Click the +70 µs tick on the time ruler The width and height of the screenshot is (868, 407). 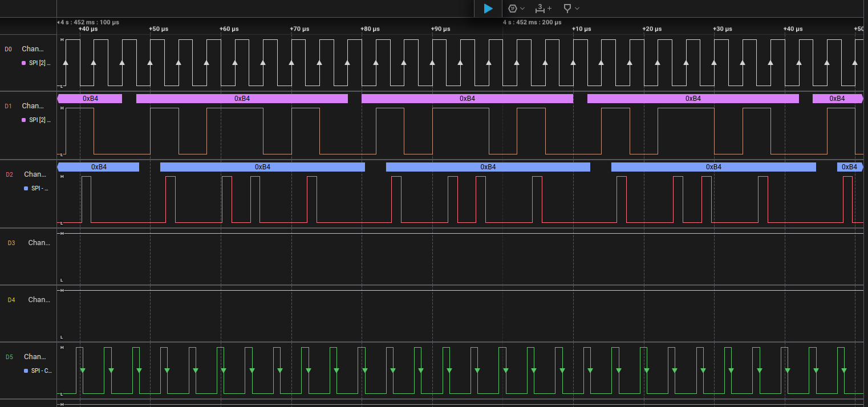[x=299, y=29]
